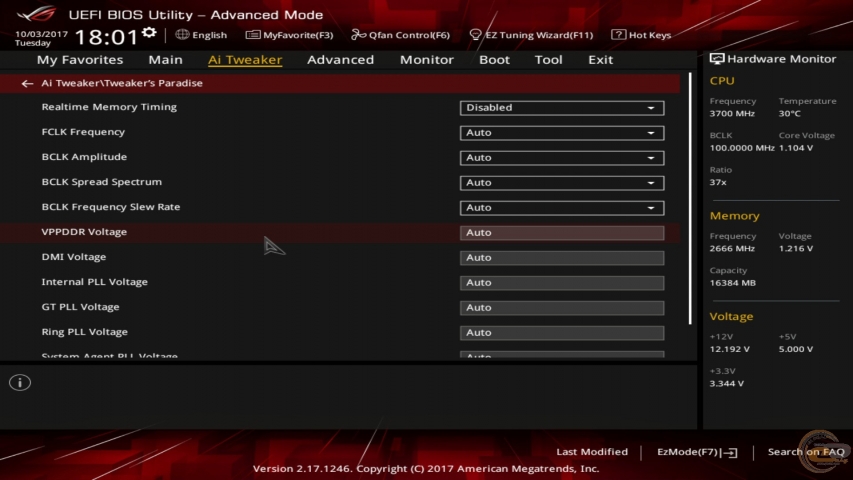Select Realtime Memory Timing label

tap(109, 107)
